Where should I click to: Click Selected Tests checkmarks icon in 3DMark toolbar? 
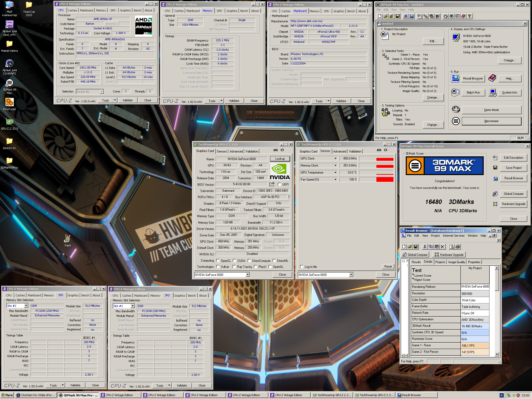click(x=425, y=16)
